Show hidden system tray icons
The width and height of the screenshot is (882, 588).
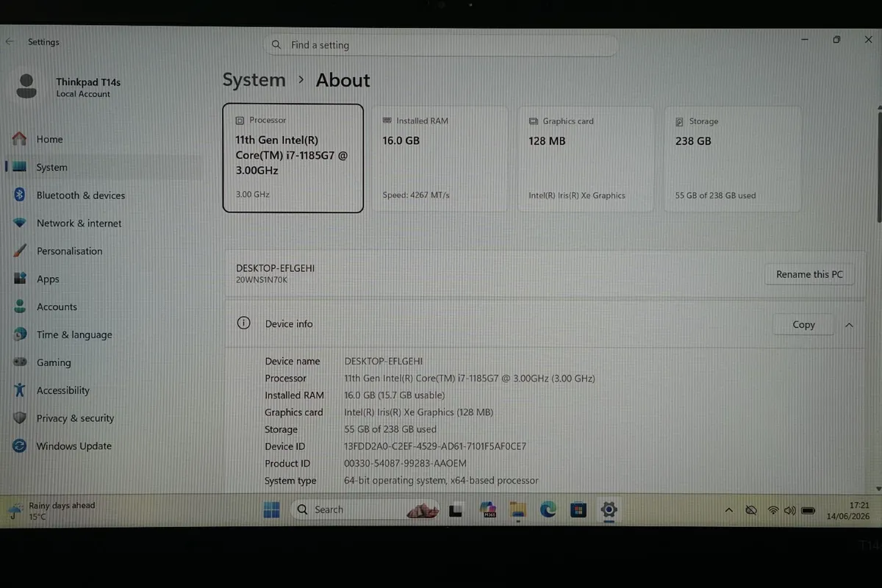728,510
